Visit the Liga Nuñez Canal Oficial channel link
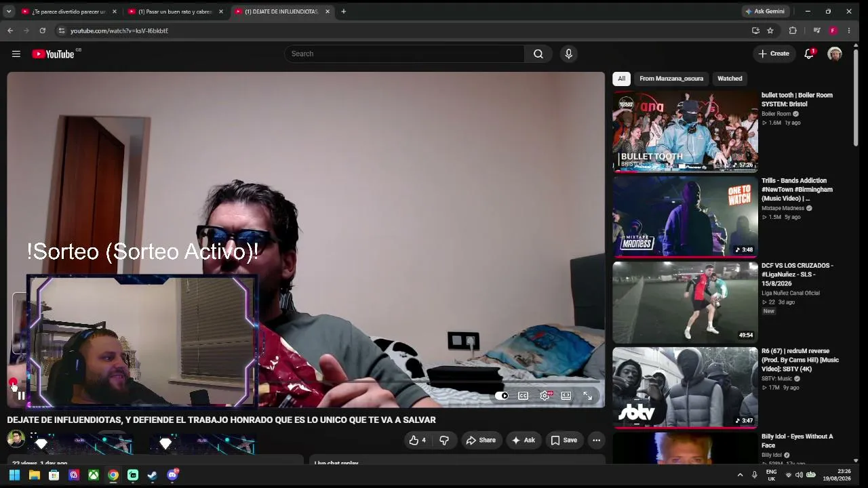 [x=791, y=293]
